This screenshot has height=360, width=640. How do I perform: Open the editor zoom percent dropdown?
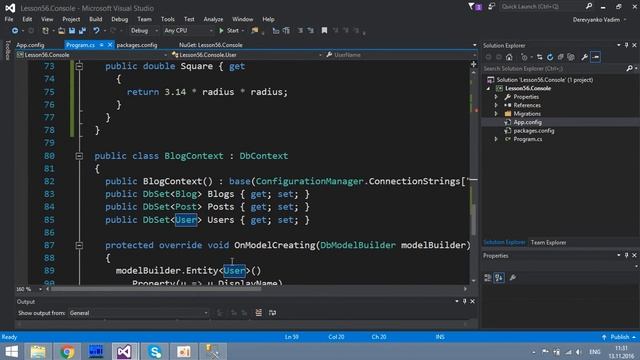(29, 289)
